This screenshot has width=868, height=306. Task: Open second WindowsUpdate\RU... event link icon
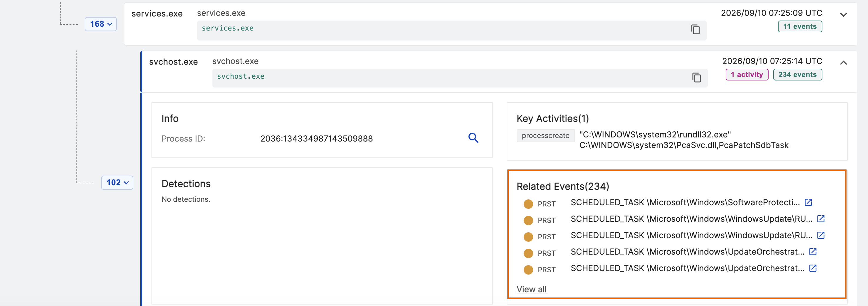pos(820,236)
